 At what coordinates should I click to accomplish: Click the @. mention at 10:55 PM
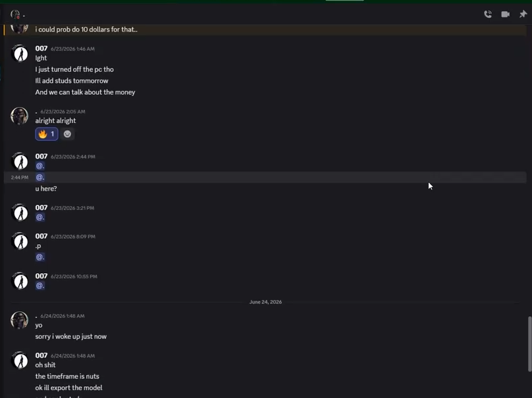click(40, 286)
